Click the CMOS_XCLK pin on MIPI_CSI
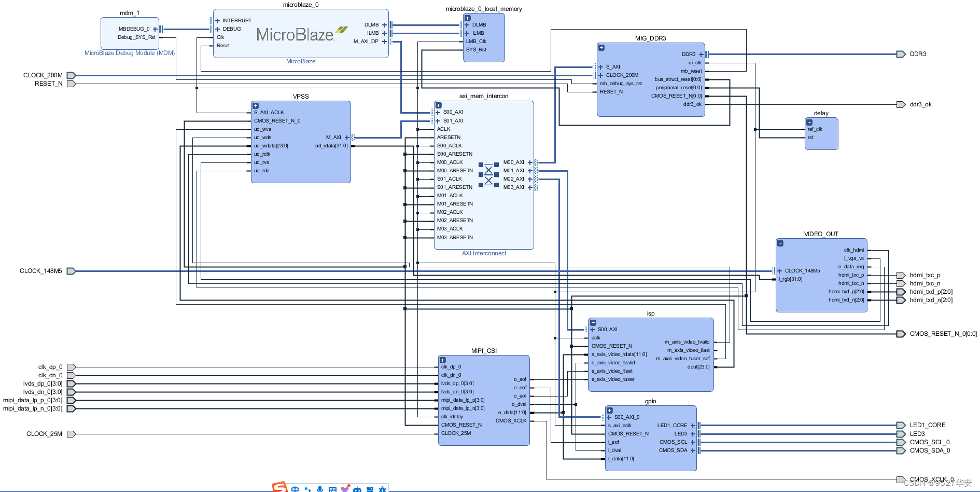 (511, 421)
